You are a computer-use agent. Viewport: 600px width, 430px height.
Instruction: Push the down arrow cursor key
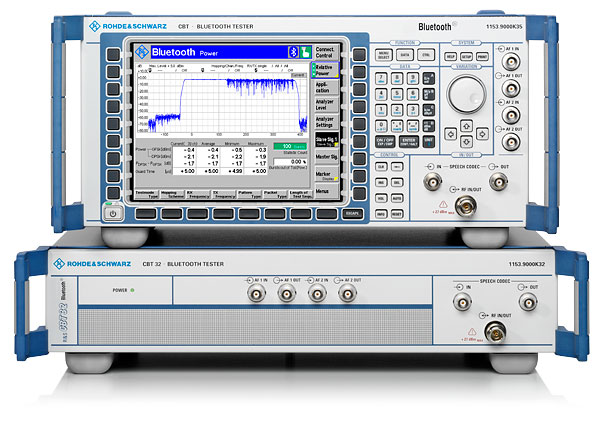point(466,142)
